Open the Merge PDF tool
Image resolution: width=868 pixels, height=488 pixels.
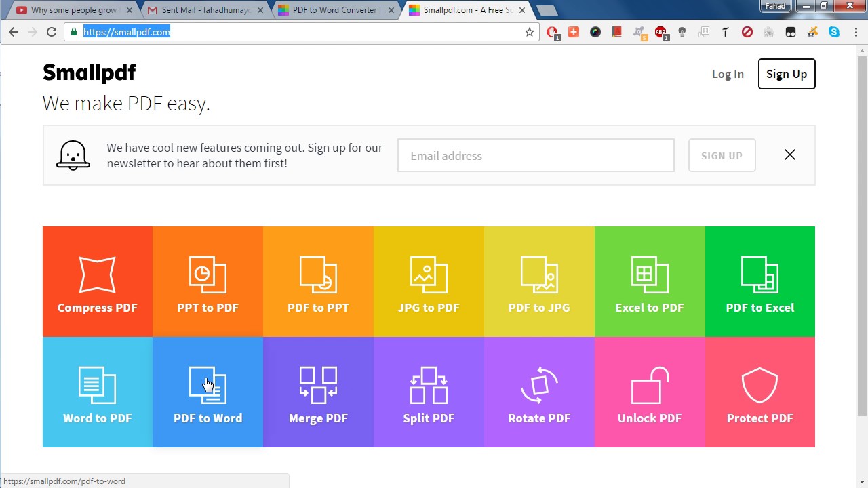point(318,392)
